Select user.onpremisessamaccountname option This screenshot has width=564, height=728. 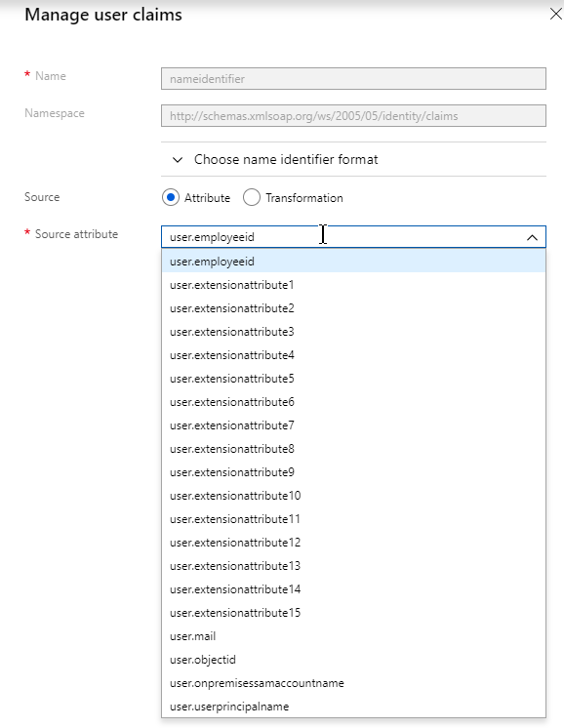tap(353, 683)
